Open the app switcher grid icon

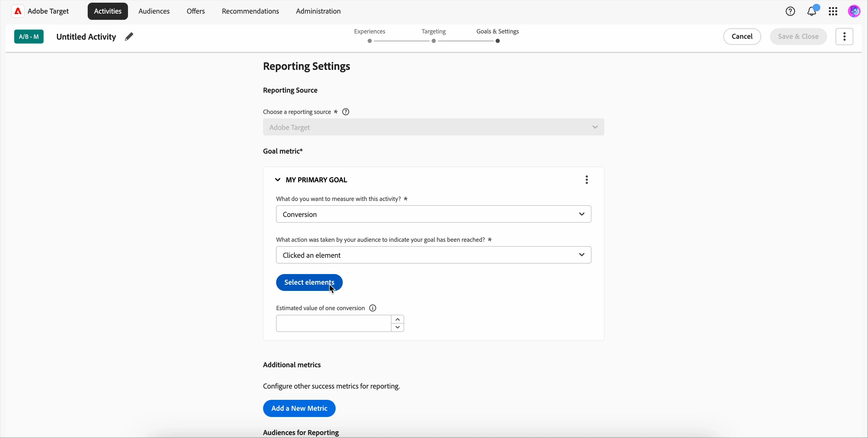click(x=833, y=12)
